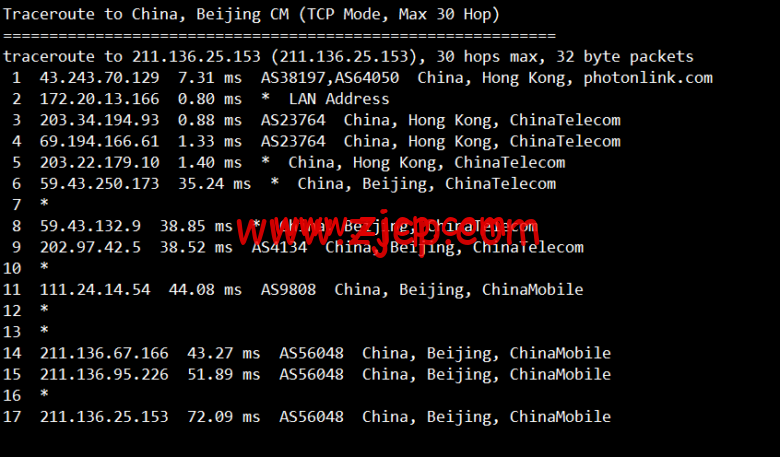Click the red www.zjcp.com watermark
Screen dimensions: 780x457
pos(388,234)
